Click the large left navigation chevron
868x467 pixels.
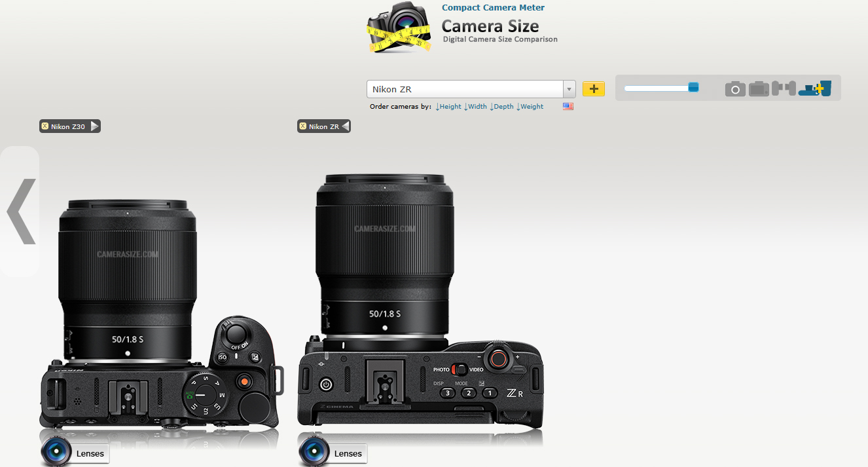click(20, 211)
